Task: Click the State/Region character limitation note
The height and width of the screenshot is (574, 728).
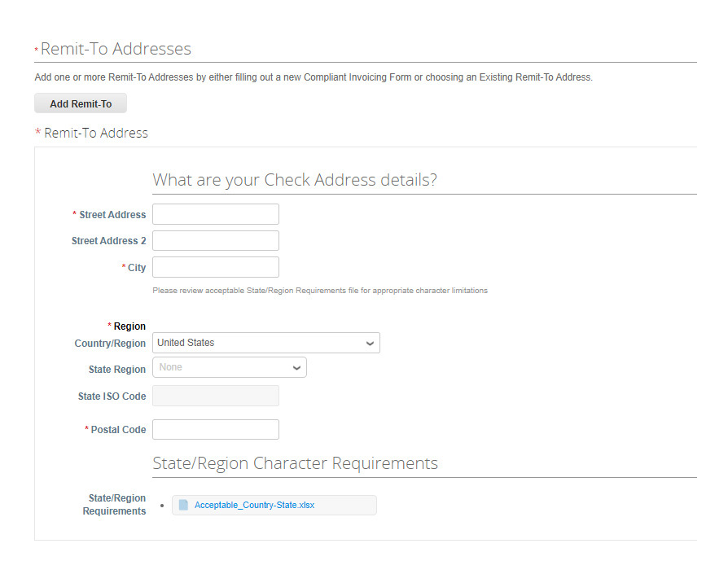Action: (320, 290)
